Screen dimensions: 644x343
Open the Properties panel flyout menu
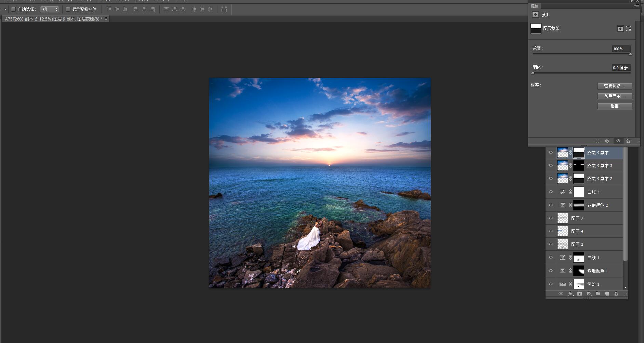point(636,6)
